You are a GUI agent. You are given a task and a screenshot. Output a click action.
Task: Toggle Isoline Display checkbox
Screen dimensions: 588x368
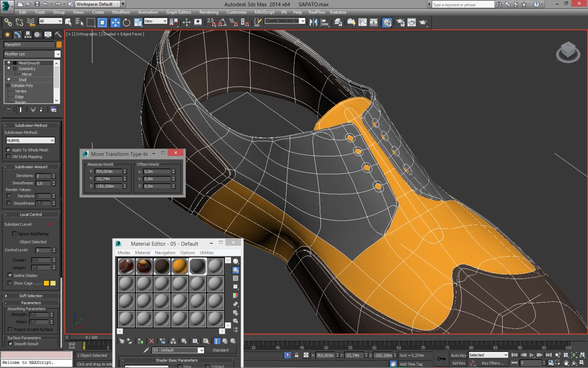(10, 275)
